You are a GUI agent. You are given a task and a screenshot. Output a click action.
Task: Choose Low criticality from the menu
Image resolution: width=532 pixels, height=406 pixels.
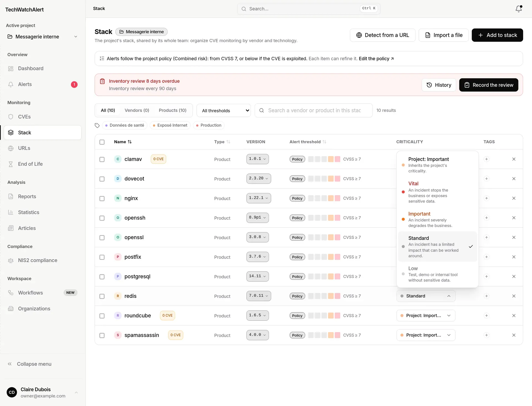437,274
